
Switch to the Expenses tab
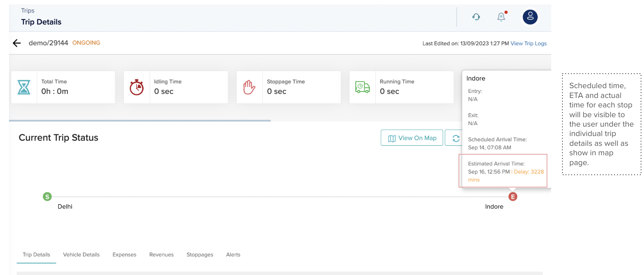coord(124,255)
